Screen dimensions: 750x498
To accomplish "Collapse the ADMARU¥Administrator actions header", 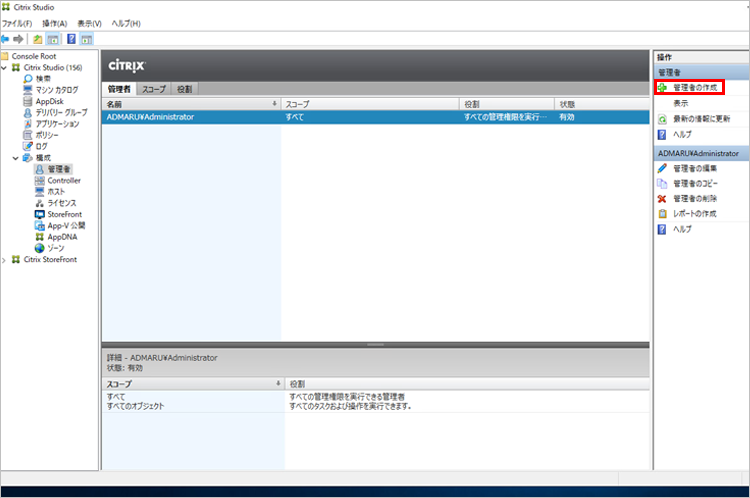I will click(701, 153).
